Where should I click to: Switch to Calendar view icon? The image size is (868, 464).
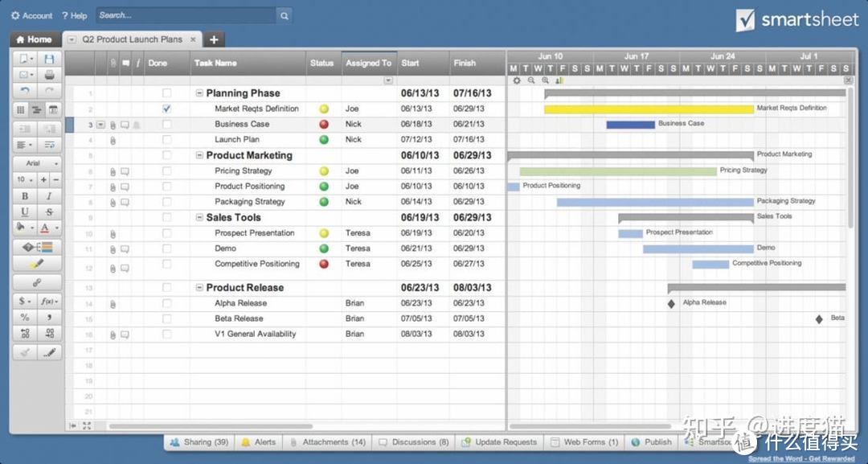click(x=53, y=109)
